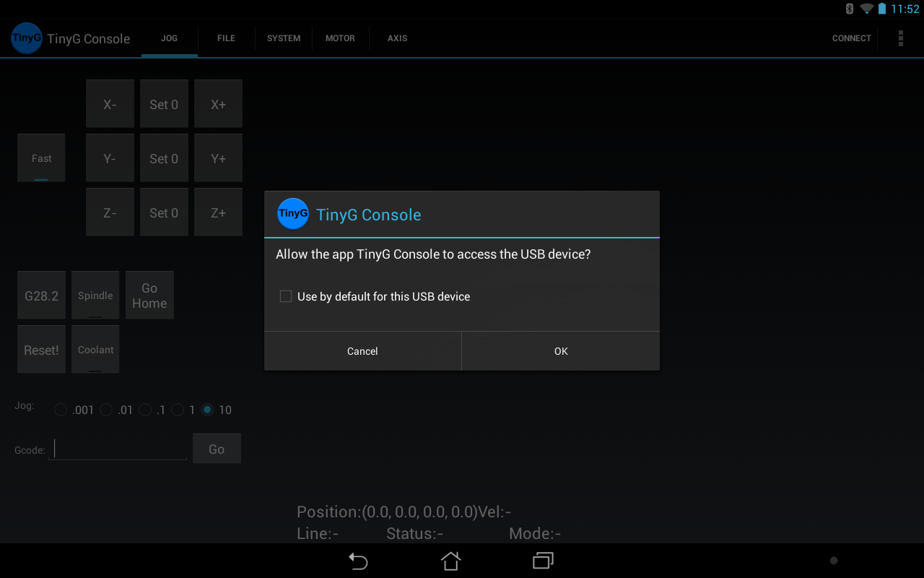Click the Position readout text
Viewport: 924px width, 578px height.
(387, 512)
